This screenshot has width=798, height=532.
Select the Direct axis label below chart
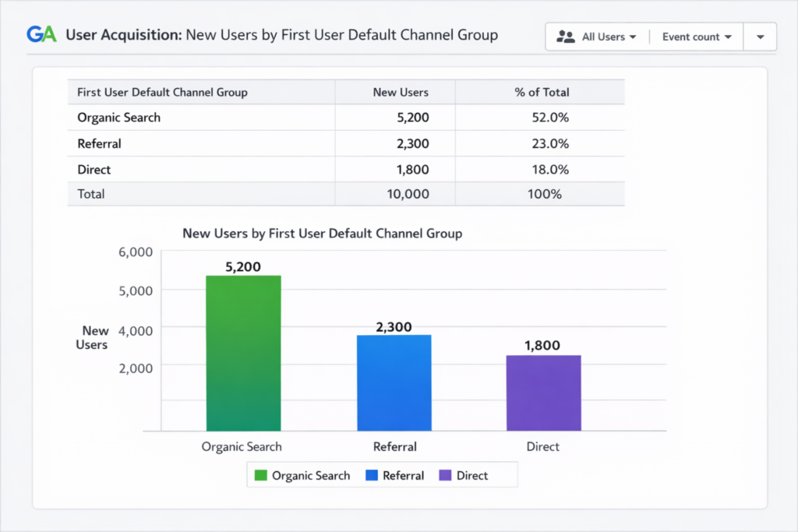coord(543,446)
